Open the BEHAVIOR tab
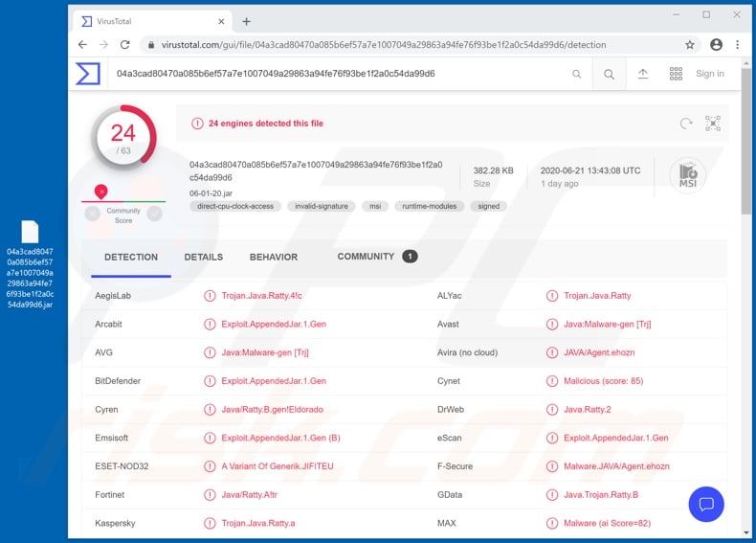This screenshot has width=756, height=543. click(274, 258)
